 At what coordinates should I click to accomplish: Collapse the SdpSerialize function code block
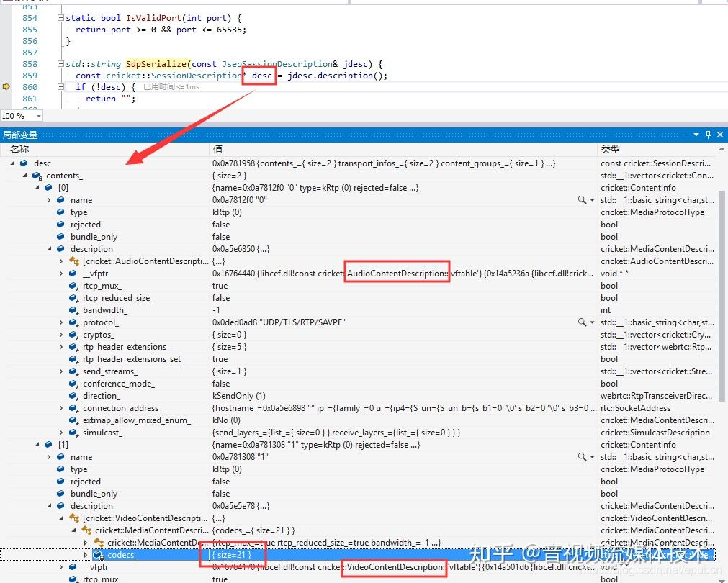pos(60,63)
